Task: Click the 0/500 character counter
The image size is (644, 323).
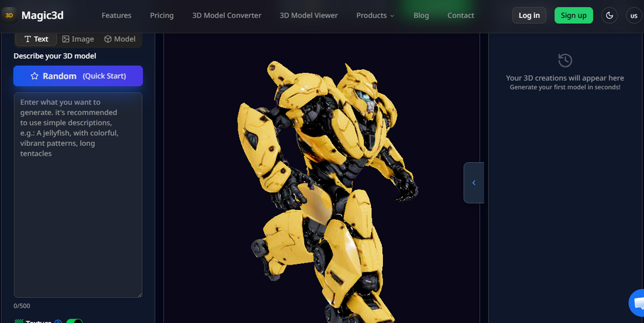Action: 22,306
